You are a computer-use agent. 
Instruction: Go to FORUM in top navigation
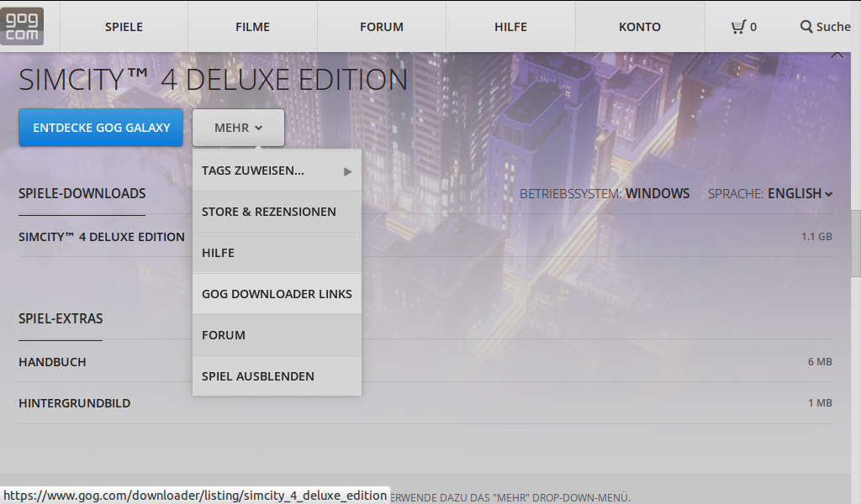(x=382, y=27)
